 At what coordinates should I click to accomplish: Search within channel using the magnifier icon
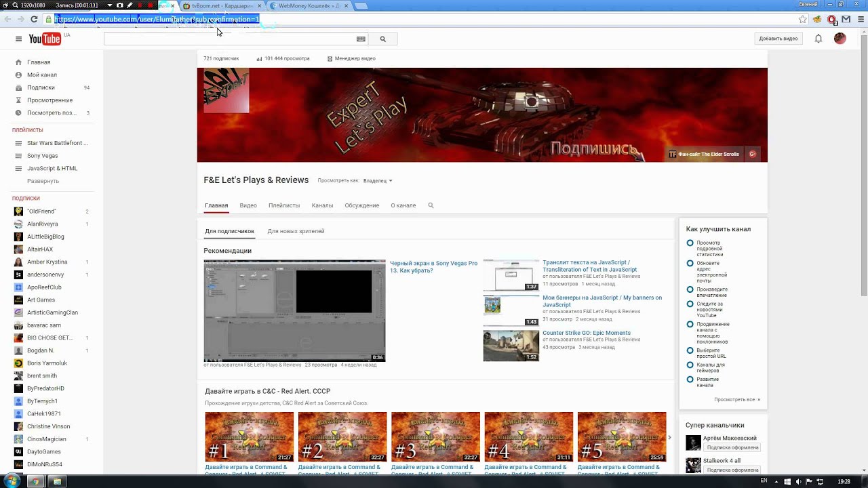(431, 205)
